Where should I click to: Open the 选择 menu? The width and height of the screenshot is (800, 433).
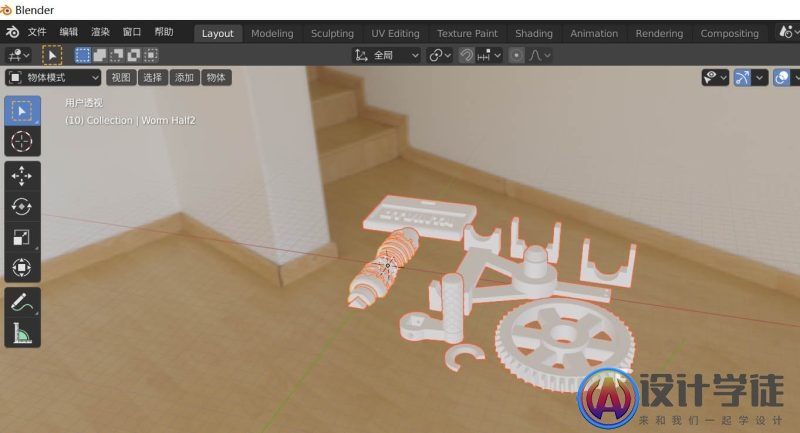(x=153, y=78)
